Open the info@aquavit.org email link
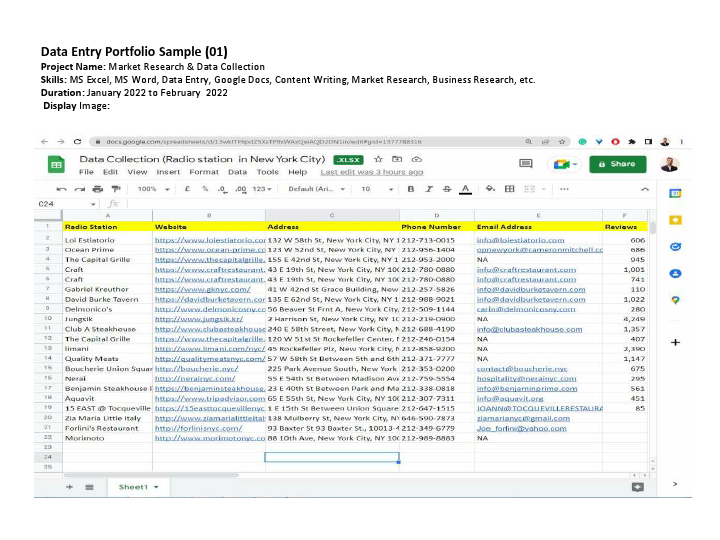Viewport: 720px width, 540px height. (x=510, y=399)
